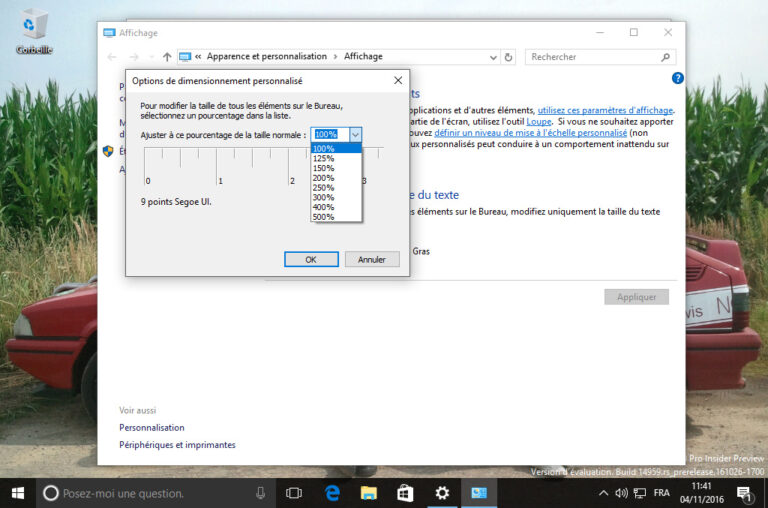Viewport: 768px width, 508px height.
Task: Launch Microsoft Edge from the taskbar
Action: [x=332, y=493]
